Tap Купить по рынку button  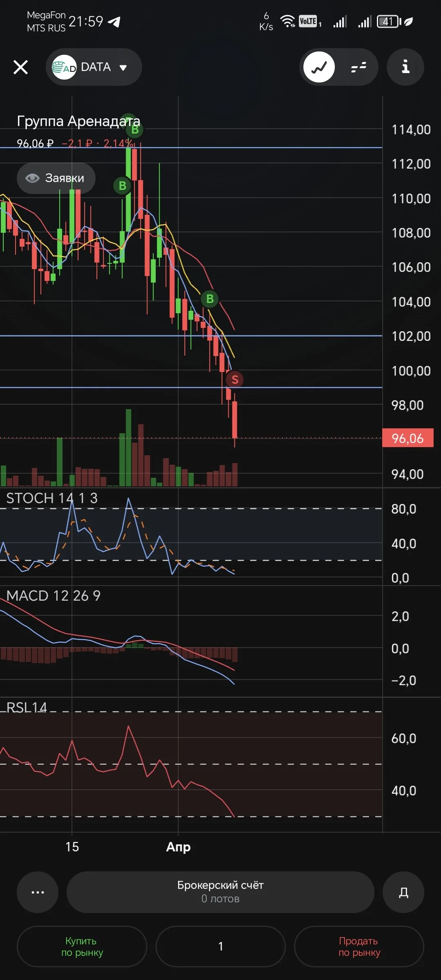click(82, 947)
